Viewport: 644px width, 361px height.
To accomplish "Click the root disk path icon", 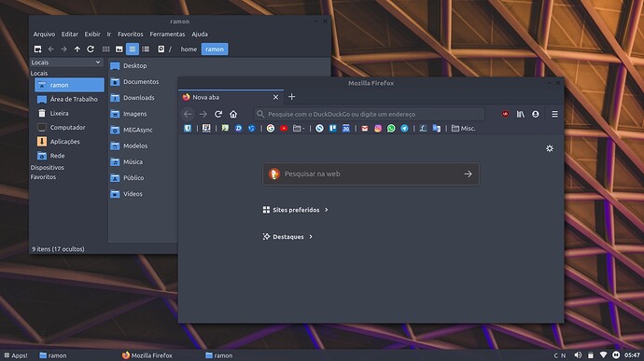I will coord(161,49).
